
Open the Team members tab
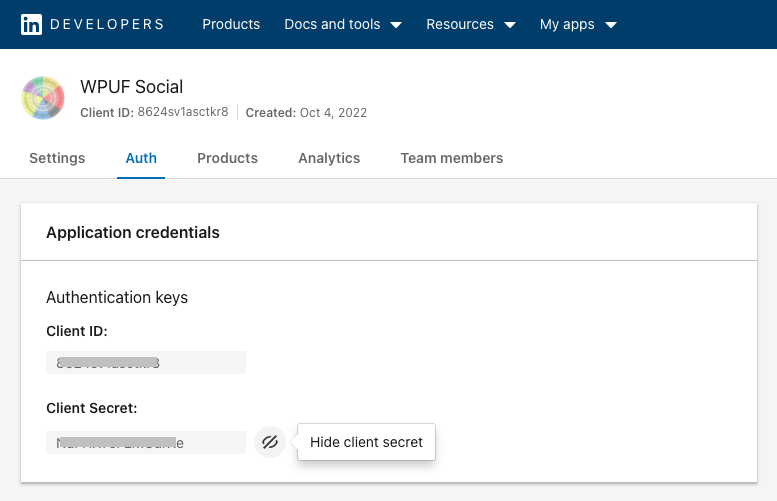click(x=452, y=158)
